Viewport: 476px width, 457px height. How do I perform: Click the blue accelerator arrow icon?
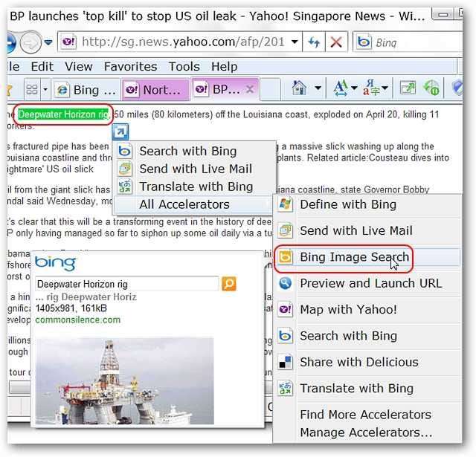pyautogui.click(x=120, y=132)
